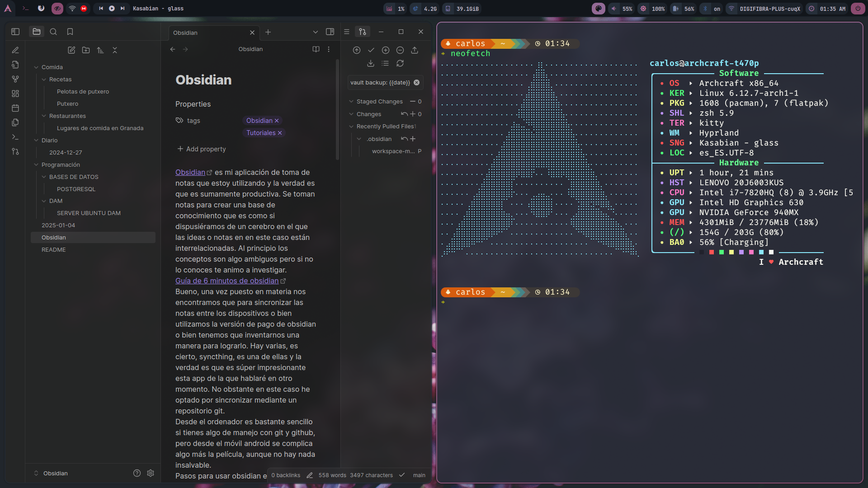Skip to next track in top bar
868x488 pixels.
point(123,9)
